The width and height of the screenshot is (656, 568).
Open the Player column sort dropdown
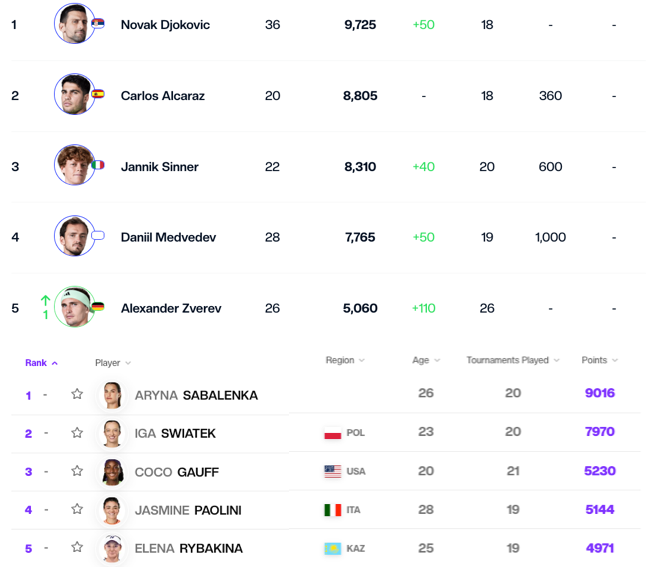click(x=113, y=363)
